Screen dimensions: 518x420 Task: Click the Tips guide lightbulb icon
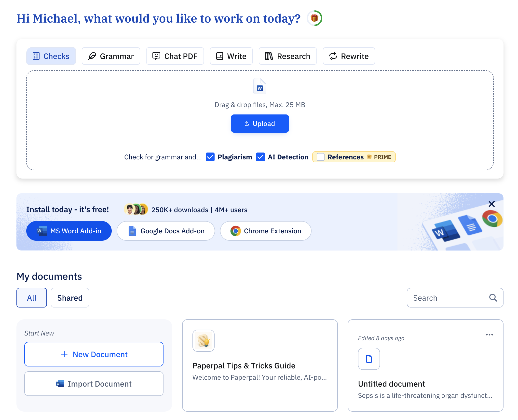coord(204,341)
